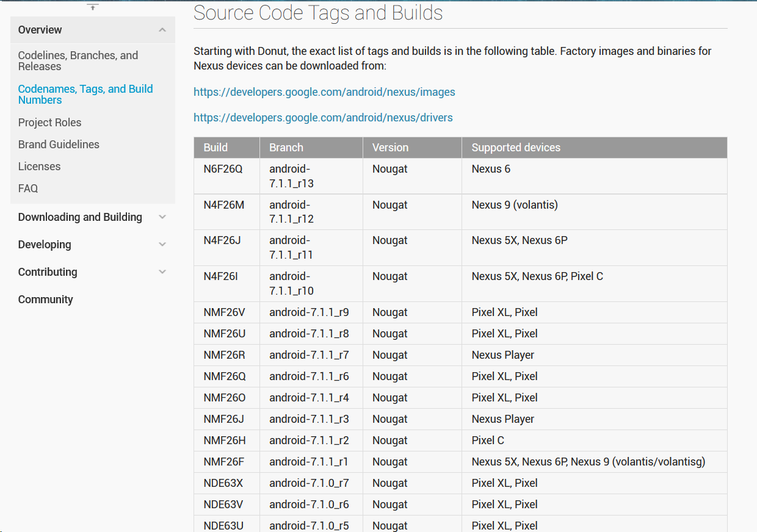
Task: Click branch android-7.1.0_r6
Action: (x=309, y=505)
